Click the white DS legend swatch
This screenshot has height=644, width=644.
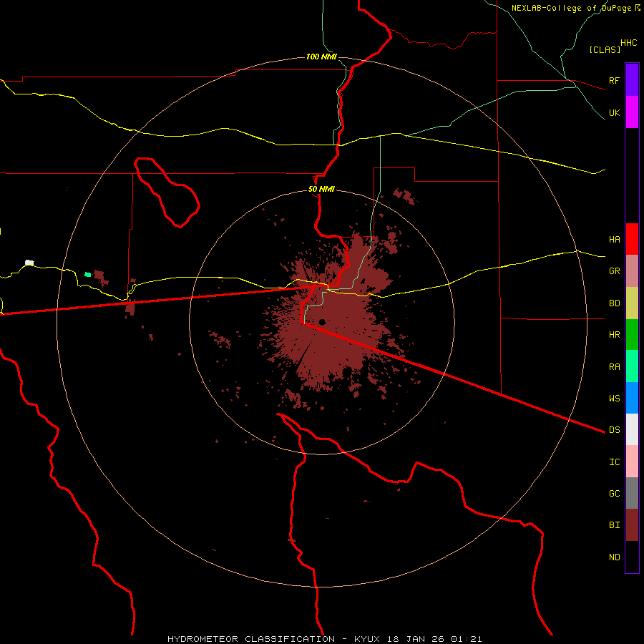pos(632,429)
